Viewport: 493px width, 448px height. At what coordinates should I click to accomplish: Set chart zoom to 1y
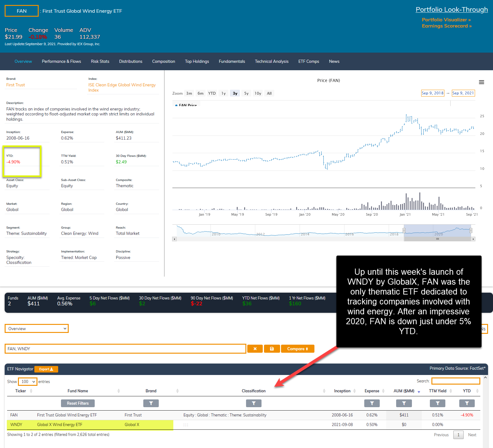(x=223, y=93)
